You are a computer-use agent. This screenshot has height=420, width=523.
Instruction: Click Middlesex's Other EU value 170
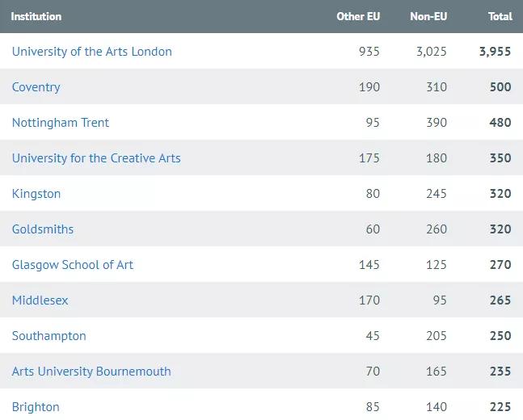pyautogui.click(x=369, y=300)
